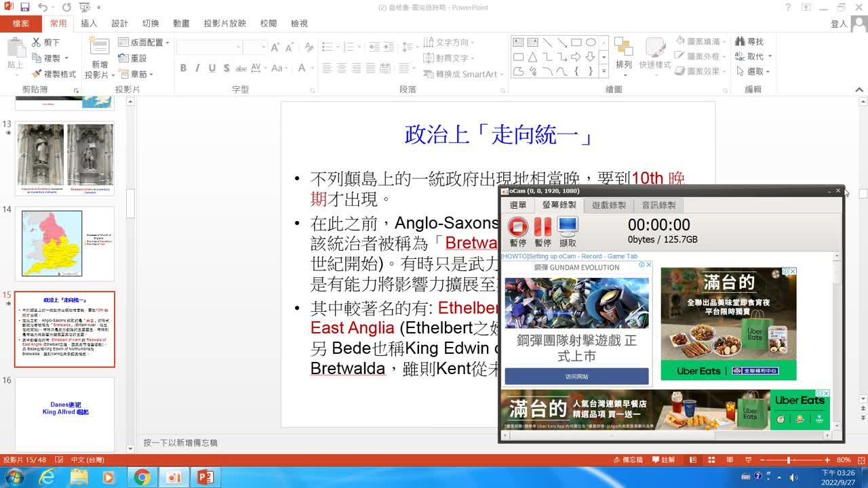
Task: Switch to Design (設計) ribbon tab
Action: (x=120, y=24)
